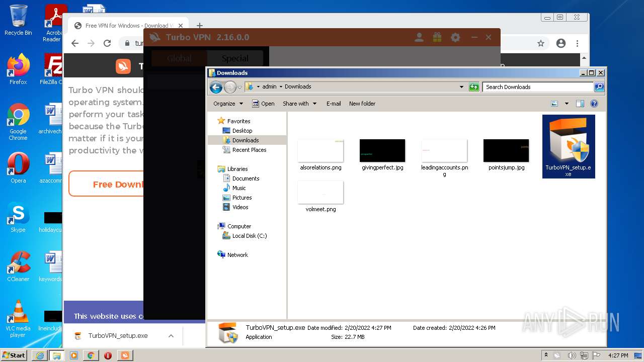Open Firefox desktop shortcut

click(18, 69)
